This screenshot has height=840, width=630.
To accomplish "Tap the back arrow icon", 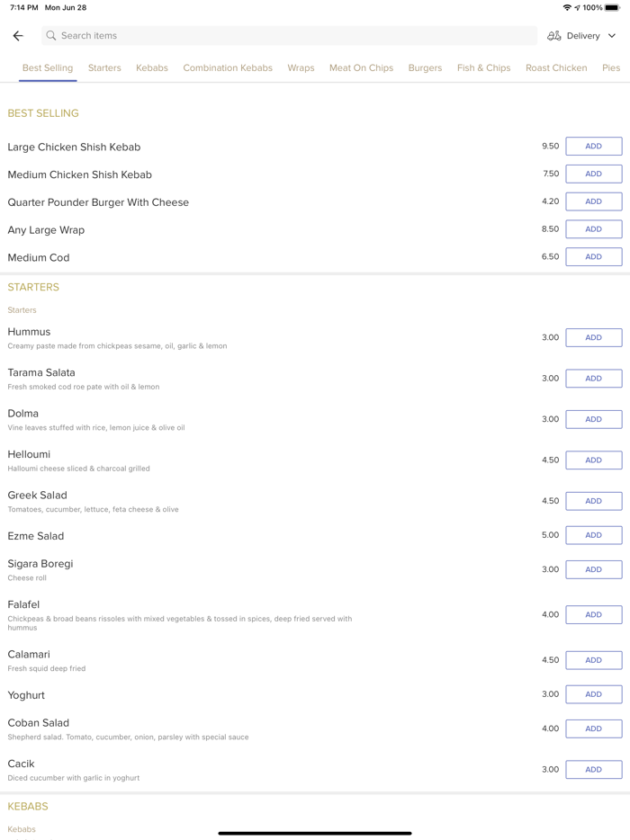I will (x=18, y=36).
